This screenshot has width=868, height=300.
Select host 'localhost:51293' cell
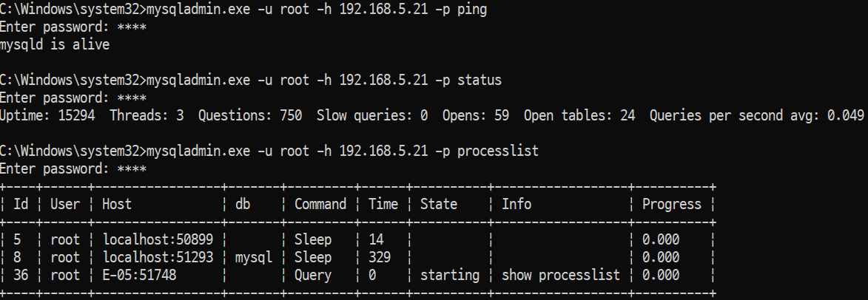click(158, 257)
